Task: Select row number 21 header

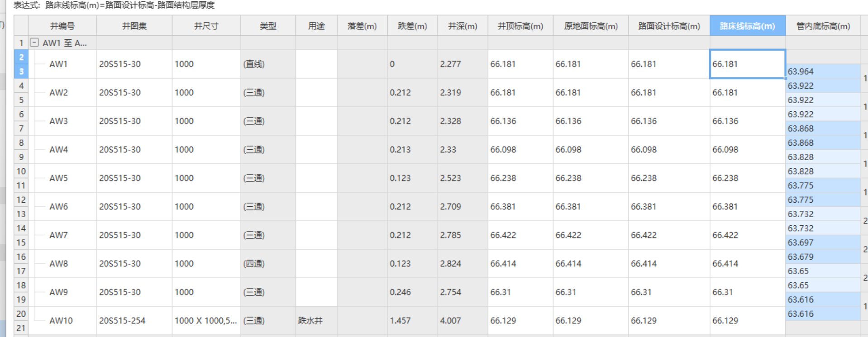Action: pos(21,328)
